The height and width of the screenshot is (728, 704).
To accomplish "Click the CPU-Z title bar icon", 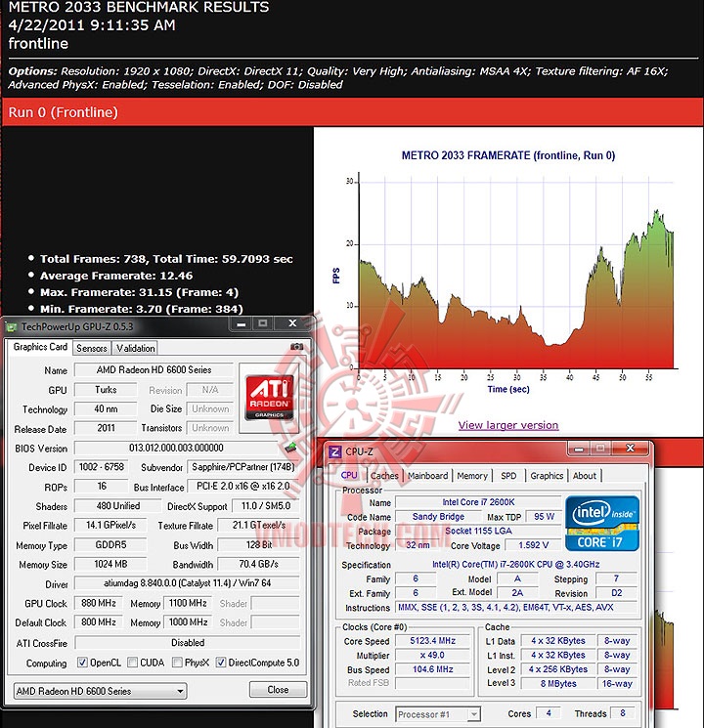I will 334,451.
